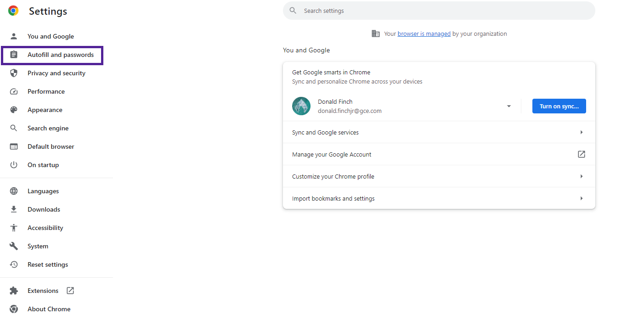Click the building icon beside managed browser notice
The image size is (644, 331).
tap(376, 34)
